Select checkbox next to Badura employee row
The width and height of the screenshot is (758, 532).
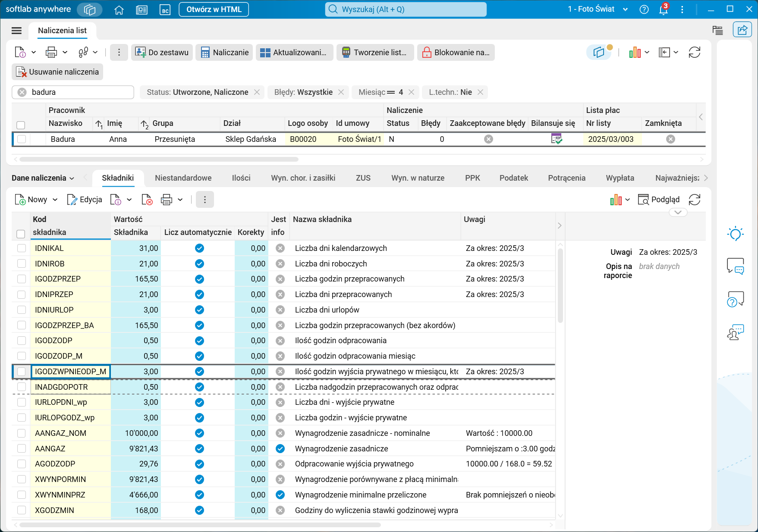click(22, 139)
